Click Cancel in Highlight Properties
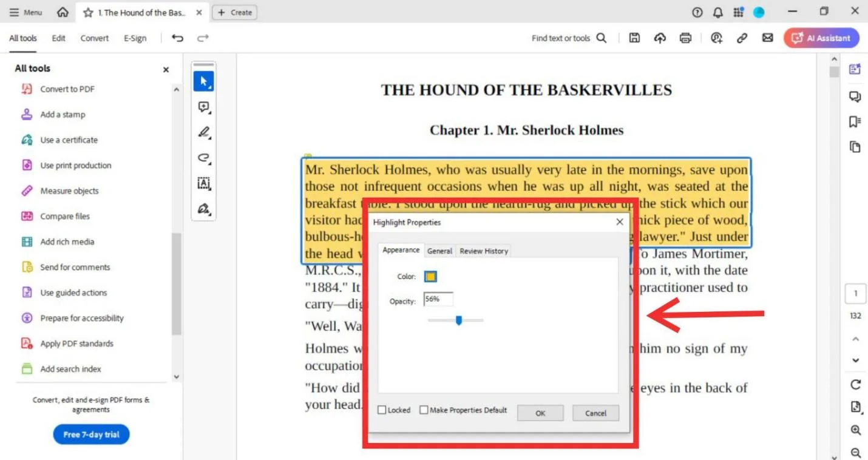 pyautogui.click(x=595, y=413)
